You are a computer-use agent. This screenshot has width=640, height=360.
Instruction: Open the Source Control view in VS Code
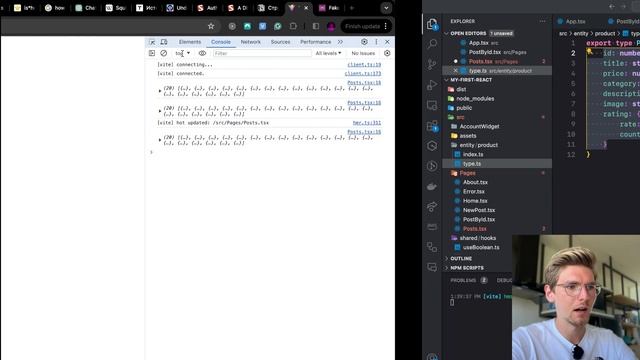pos(432,64)
